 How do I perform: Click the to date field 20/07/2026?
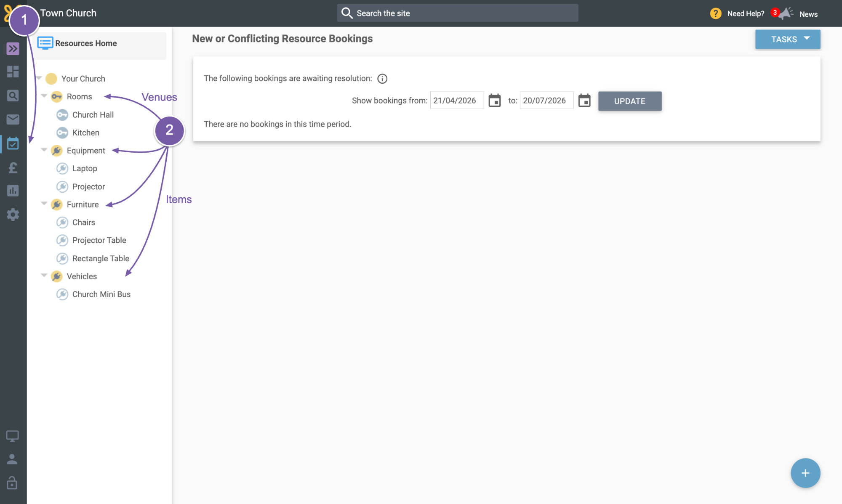click(546, 101)
